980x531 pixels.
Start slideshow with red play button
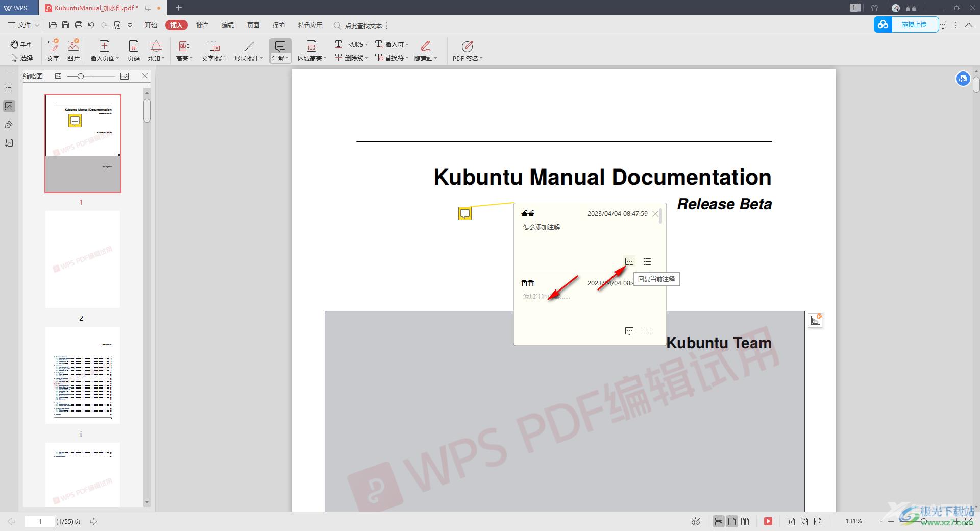point(768,521)
